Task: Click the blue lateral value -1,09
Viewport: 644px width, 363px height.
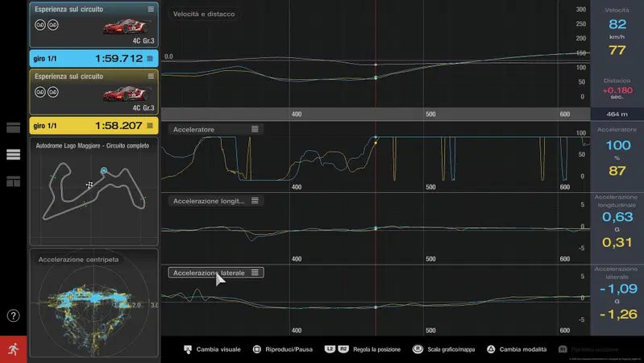Action: click(618, 289)
